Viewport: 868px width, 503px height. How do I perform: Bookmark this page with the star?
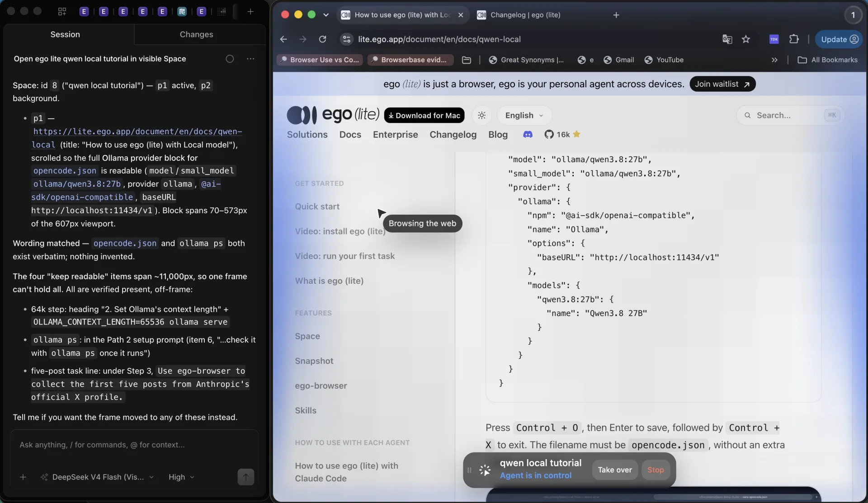click(746, 39)
